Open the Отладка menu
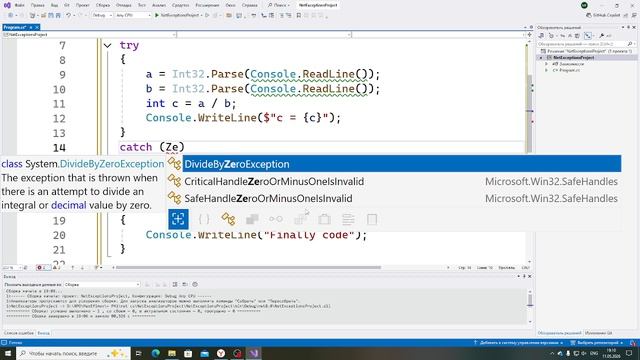Screen dimensions: 640x360 [x=123, y=5]
